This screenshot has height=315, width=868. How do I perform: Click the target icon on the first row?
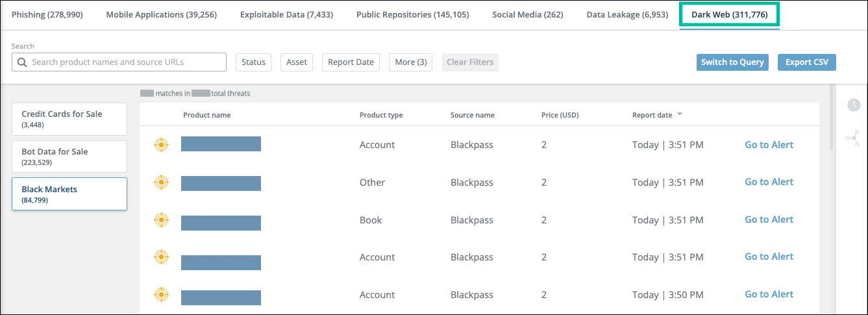pyautogui.click(x=161, y=145)
